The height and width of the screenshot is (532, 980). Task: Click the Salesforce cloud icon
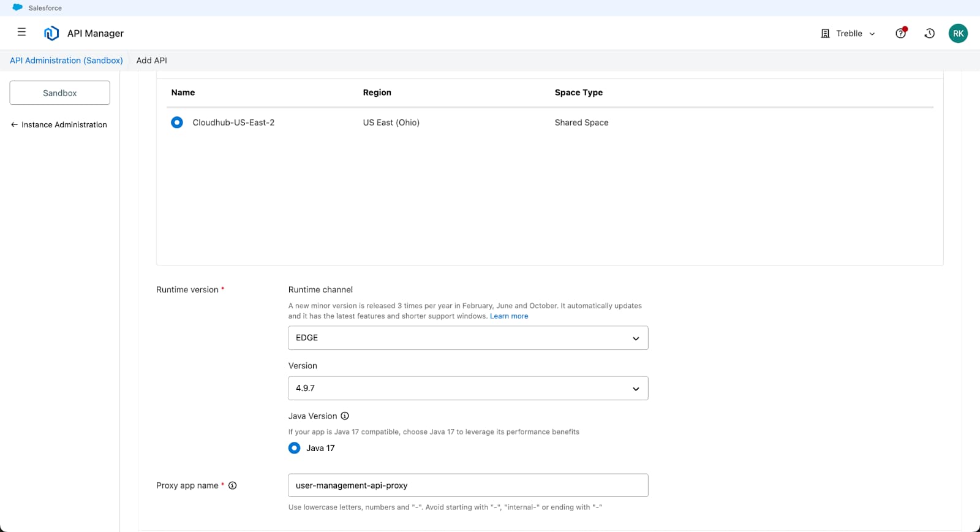[x=18, y=7]
